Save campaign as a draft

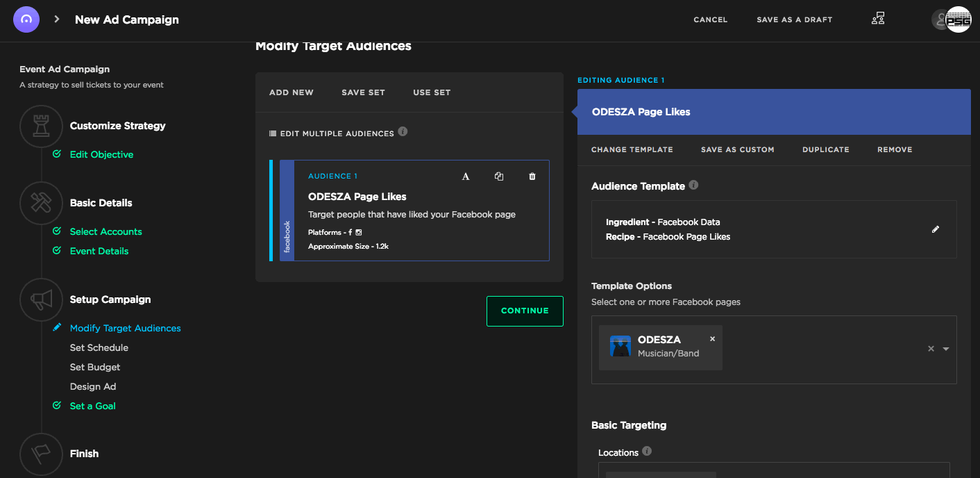[795, 19]
